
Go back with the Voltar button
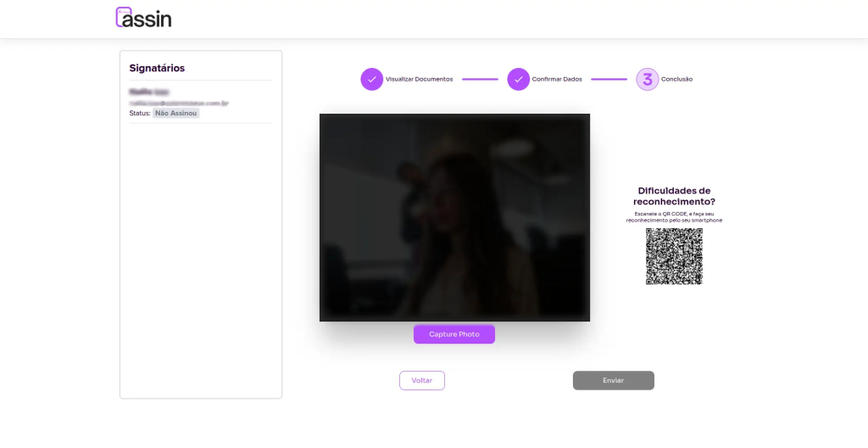pos(421,380)
